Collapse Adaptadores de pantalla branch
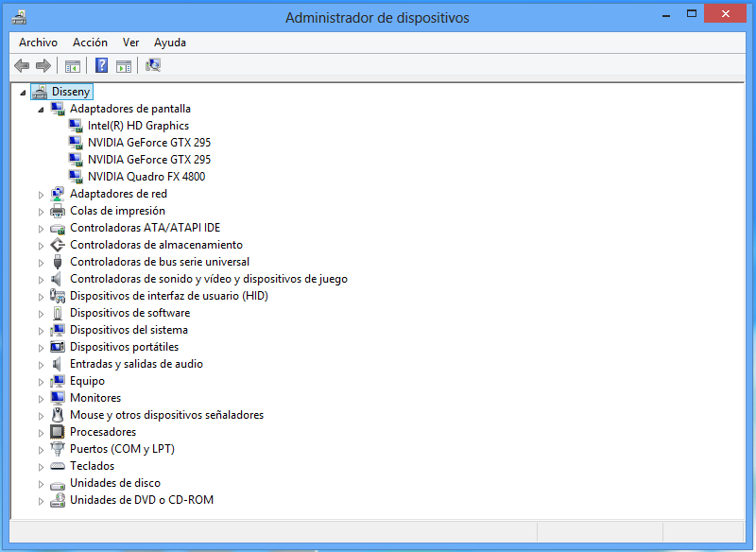Image resolution: width=756 pixels, height=552 pixels. (41, 110)
